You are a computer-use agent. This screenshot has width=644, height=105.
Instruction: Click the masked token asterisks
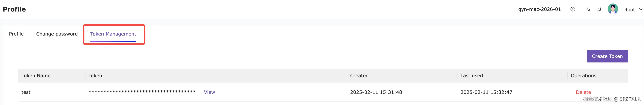tap(142, 92)
